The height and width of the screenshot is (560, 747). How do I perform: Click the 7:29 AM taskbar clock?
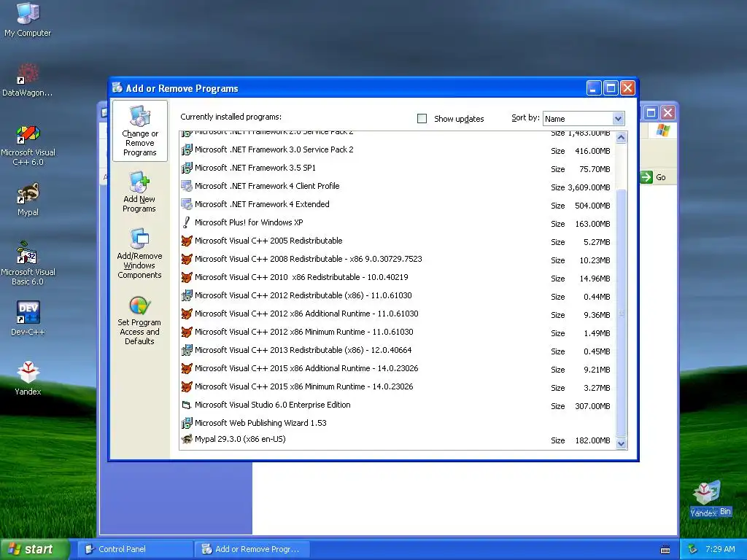click(720, 549)
